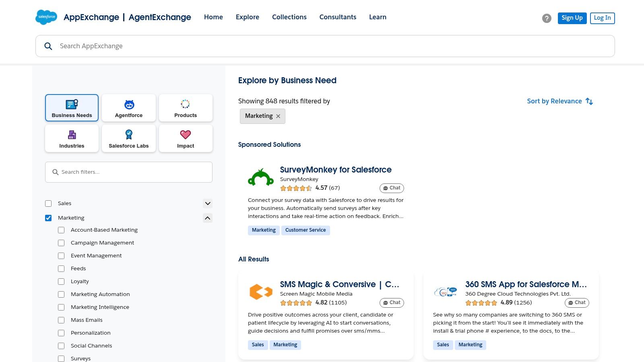The image size is (644, 362).
Task: Open Consultants in the top navigation
Action: [x=338, y=17]
